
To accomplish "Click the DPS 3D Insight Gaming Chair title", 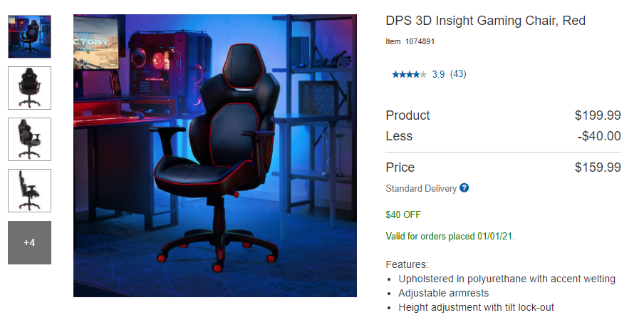I will tap(485, 21).
